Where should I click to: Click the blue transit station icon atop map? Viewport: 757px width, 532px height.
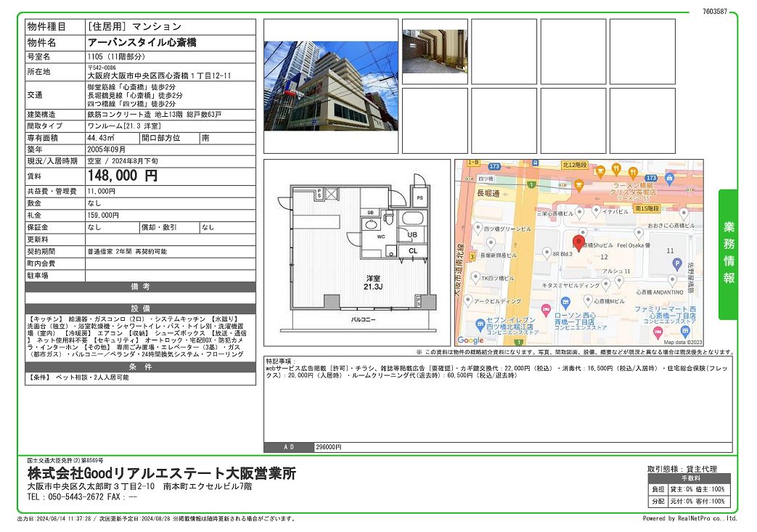click(535, 163)
